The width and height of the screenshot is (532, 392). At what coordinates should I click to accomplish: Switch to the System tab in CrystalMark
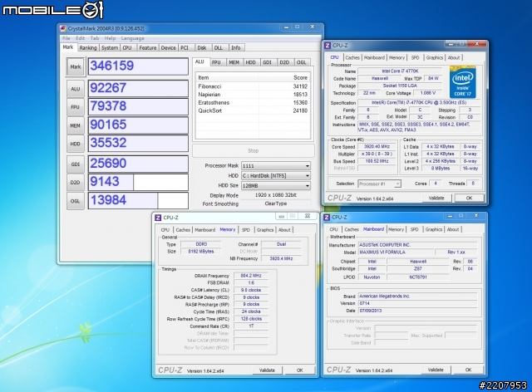point(110,48)
